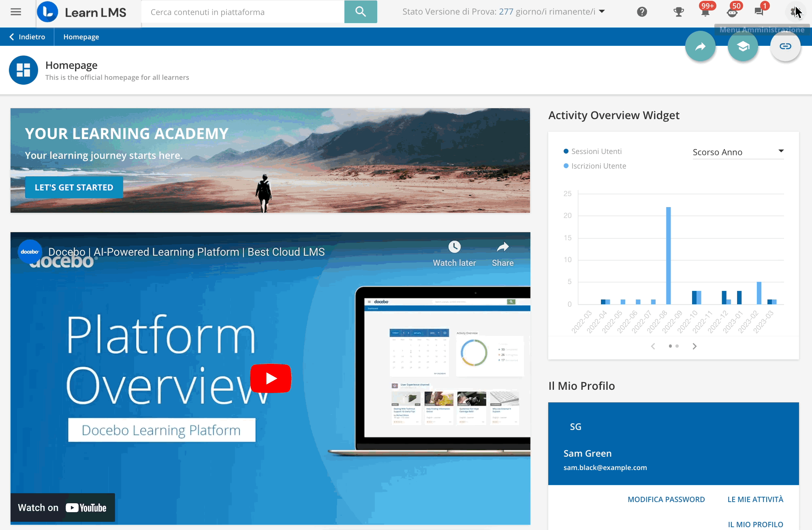
Task: Click IL MIO PROFILO link
Action: (755, 524)
